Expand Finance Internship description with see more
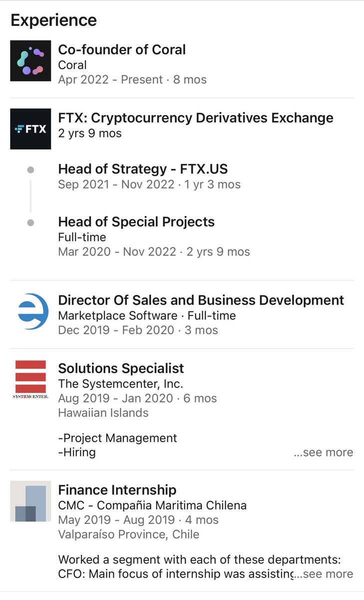This screenshot has width=364, height=600. pos(324,574)
